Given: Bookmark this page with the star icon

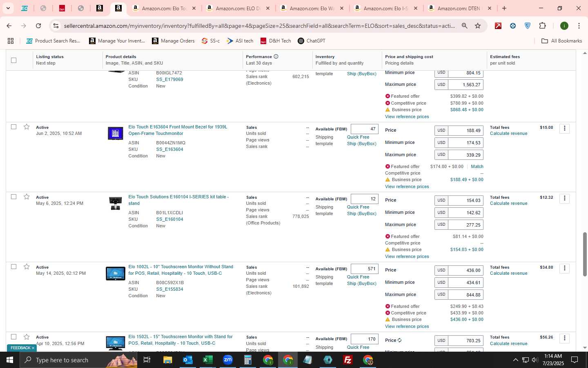Looking at the screenshot, I should pyautogui.click(x=478, y=26).
